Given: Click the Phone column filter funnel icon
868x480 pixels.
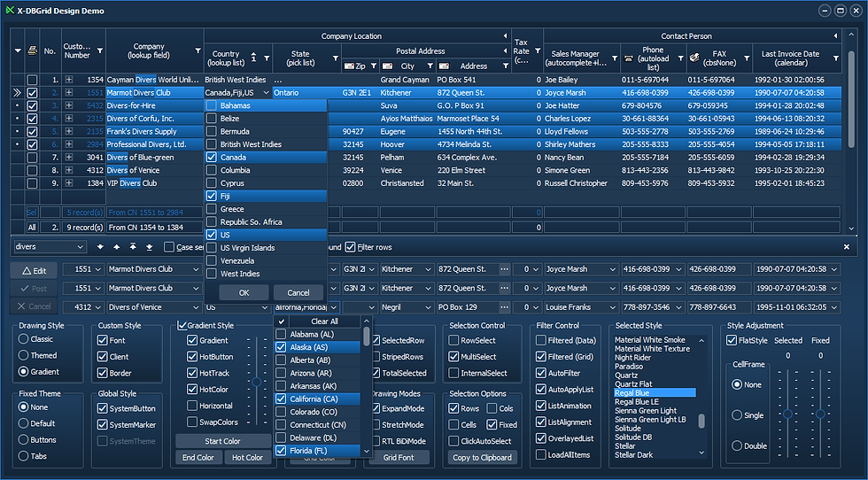Looking at the screenshot, I should click(x=680, y=58).
